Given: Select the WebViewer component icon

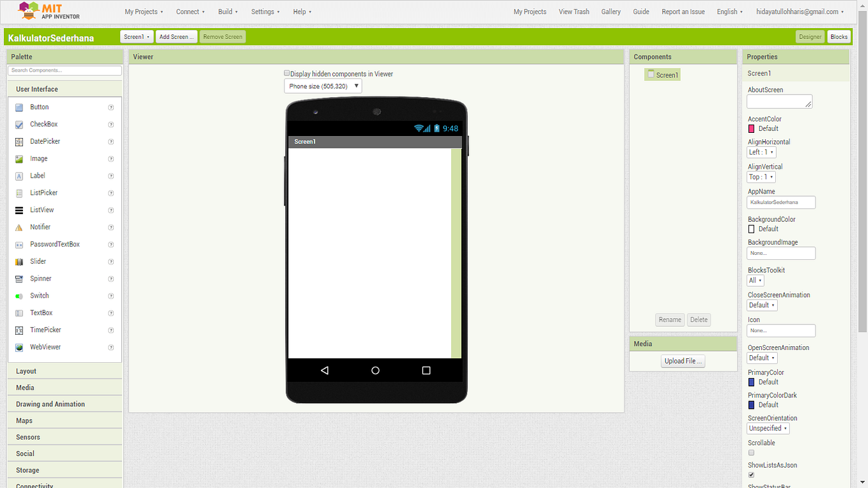Looking at the screenshot, I should pos(19,347).
